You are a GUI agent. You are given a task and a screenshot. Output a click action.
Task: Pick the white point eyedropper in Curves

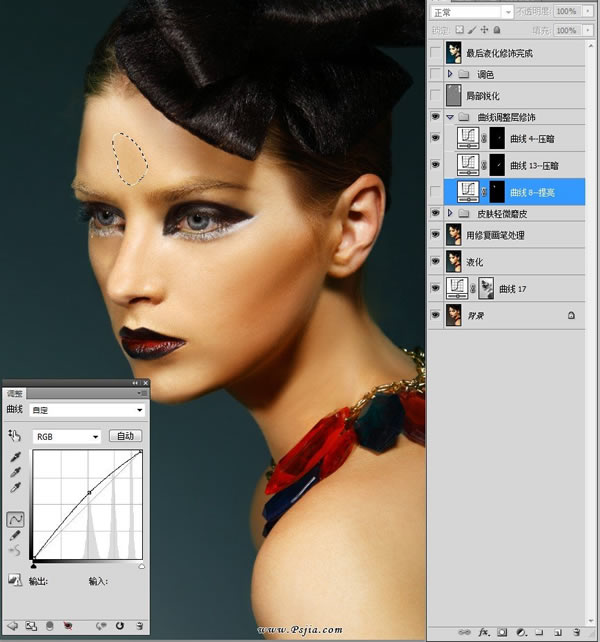[16, 487]
